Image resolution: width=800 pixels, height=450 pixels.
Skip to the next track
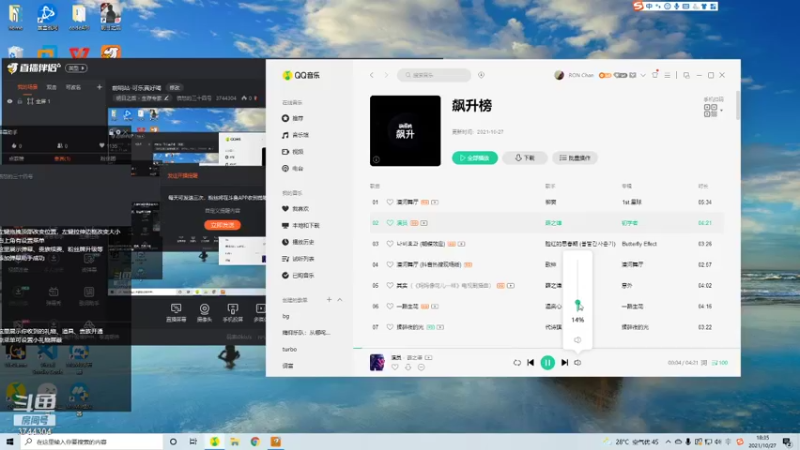[x=564, y=362]
